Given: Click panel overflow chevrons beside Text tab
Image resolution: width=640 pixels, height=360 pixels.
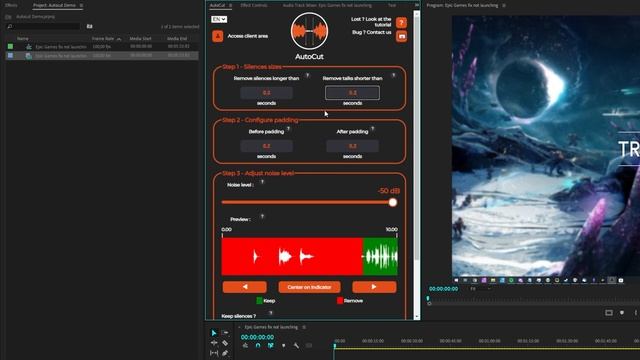Looking at the screenshot, I should coord(416,5).
